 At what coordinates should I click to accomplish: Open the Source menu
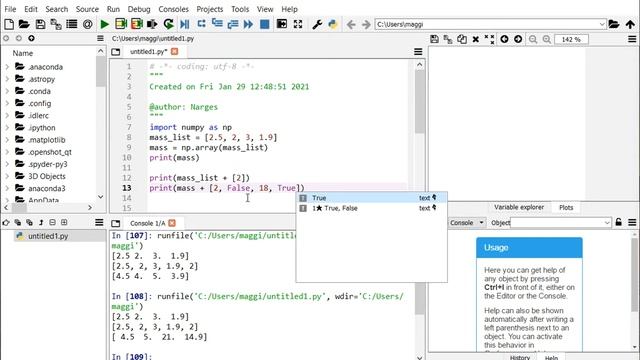coord(87,9)
